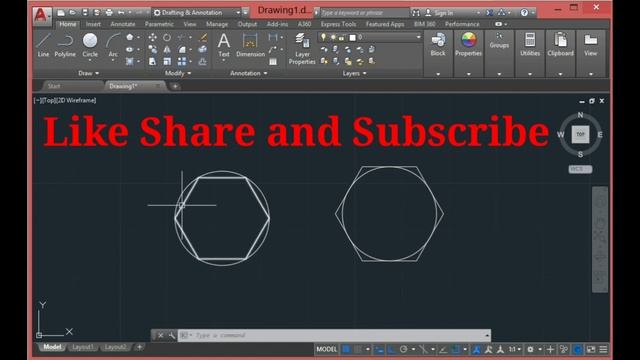
Task: Toggle snap mode in status bar
Action: pos(358,349)
